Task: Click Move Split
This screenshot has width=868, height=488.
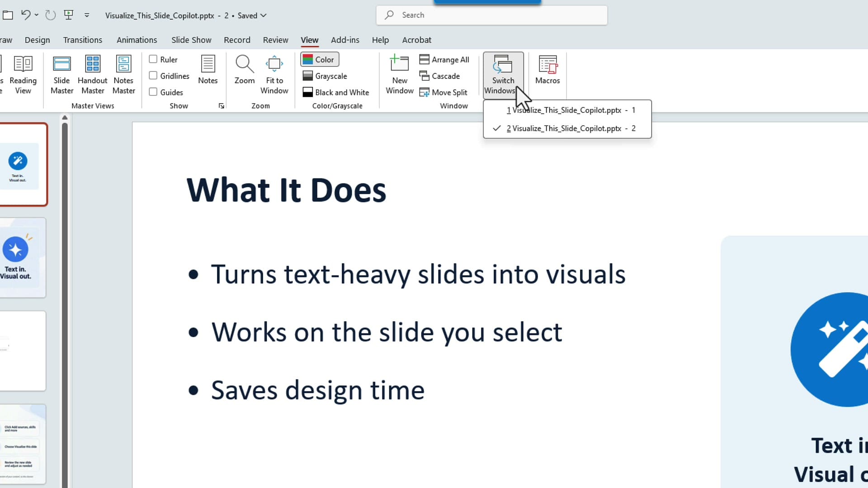Action: pyautogui.click(x=443, y=92)
